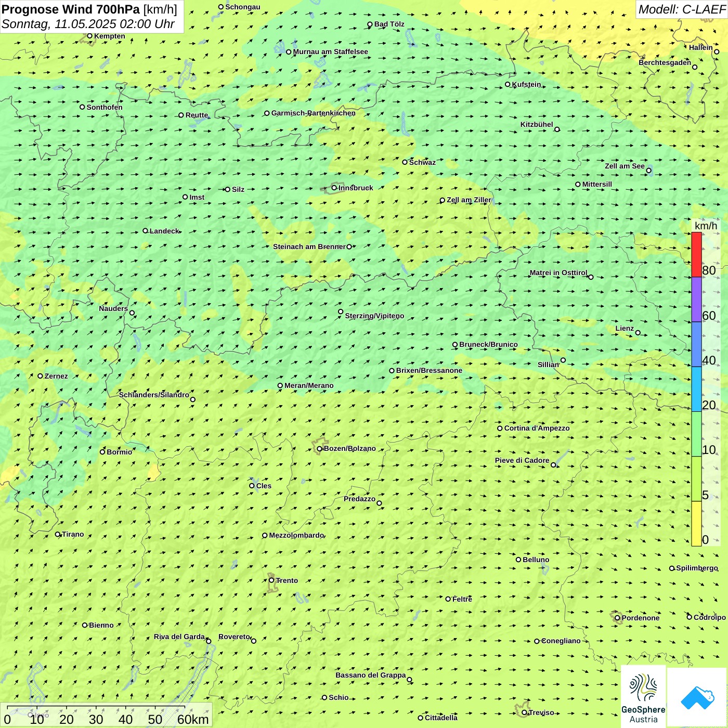728x728 pixels.
Task: Click the 'Hallein' label
Action: [x=701, y=47]
